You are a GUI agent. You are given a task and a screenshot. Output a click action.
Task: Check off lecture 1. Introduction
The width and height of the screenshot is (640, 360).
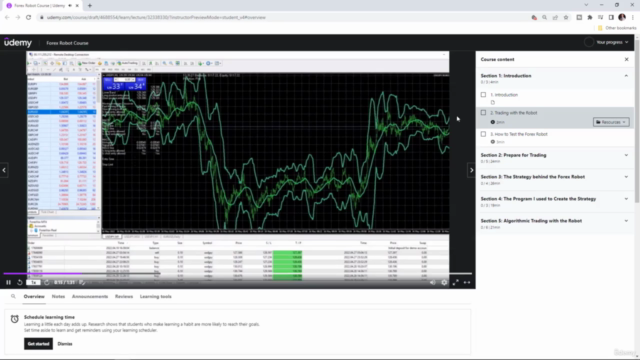[483, 95]
